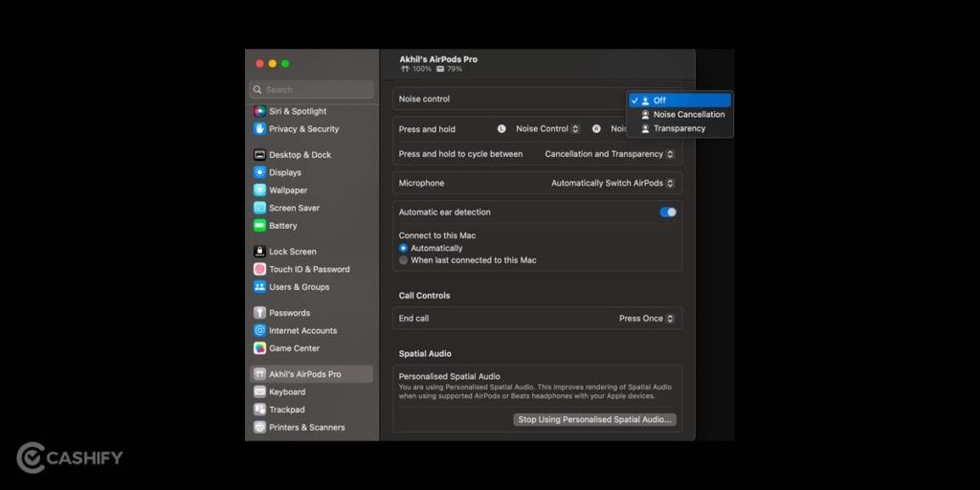
Task: Click in the Search field
Action: [x=312, y=89]
